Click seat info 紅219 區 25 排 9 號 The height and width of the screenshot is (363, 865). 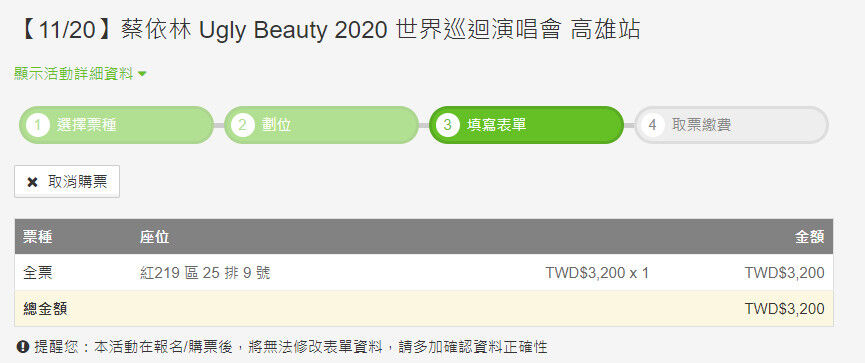(x=205, y=273)
